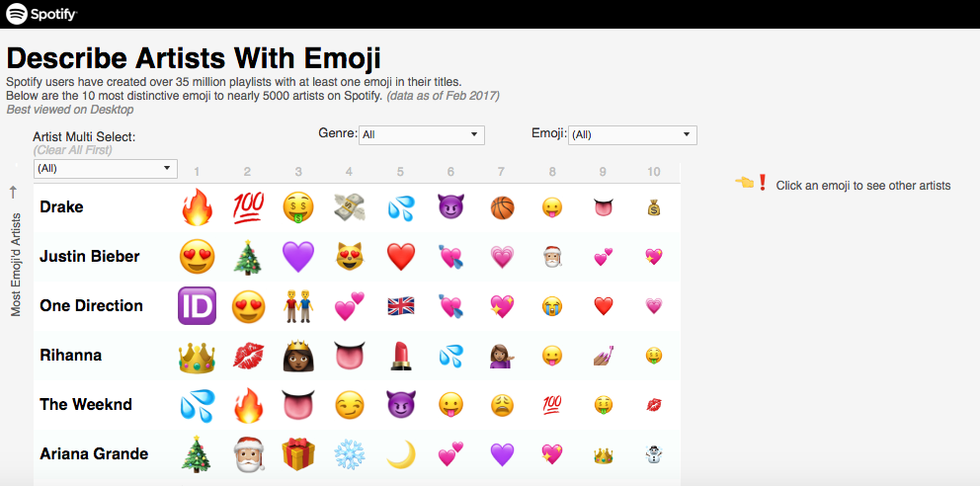Click the Spotify logo in header
This screenshot has width=980, height=486.
point(41,13)
